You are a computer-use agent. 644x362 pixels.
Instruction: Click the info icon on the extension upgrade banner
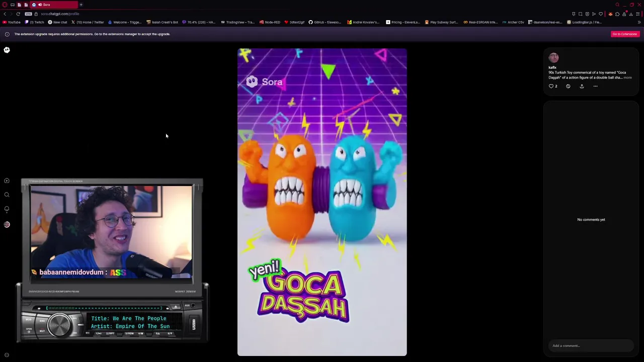click(7, 34)
